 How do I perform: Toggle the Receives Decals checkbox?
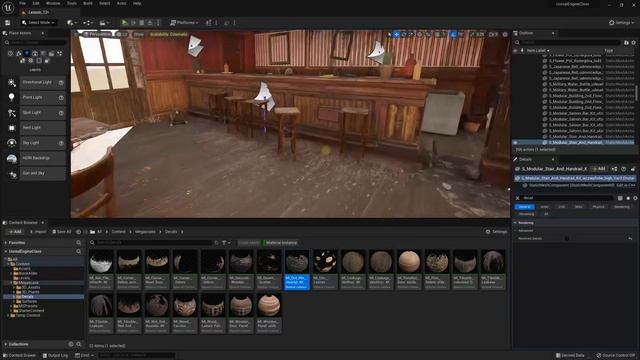point(567,238)
